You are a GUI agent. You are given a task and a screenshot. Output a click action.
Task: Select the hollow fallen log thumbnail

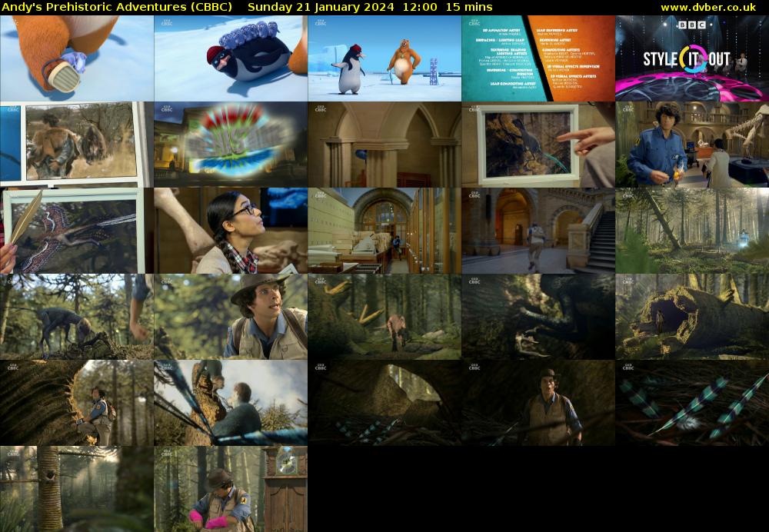coord(692,317)
